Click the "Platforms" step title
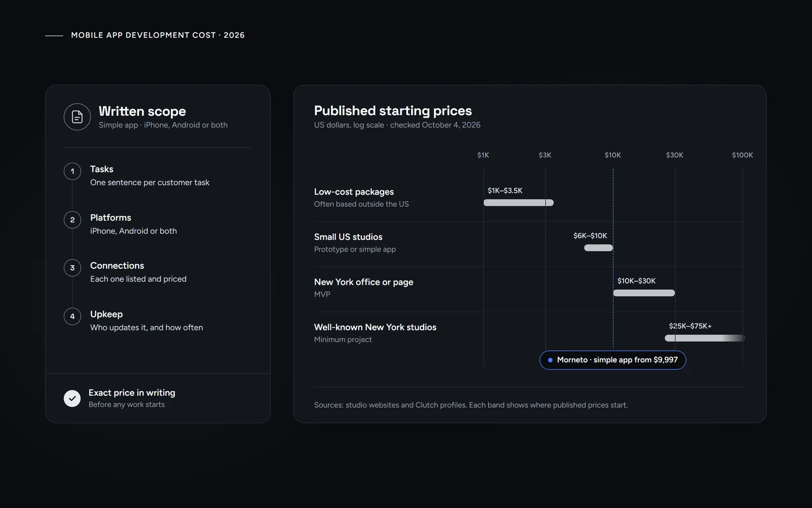This screenshot has height=508, width=812. tap(111, 217)
